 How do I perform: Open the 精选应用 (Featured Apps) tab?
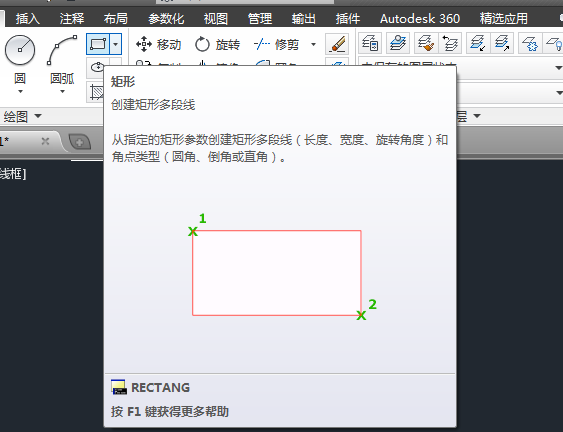[x=504, y=18]
